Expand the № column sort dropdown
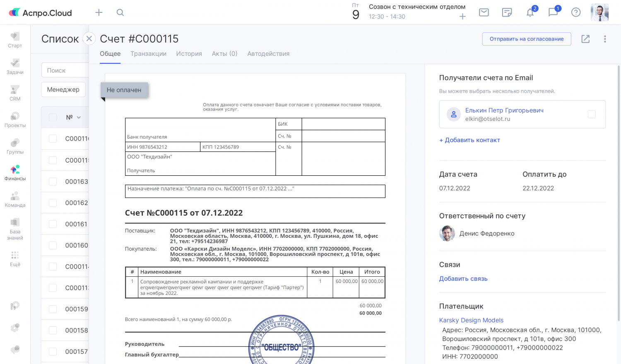621x364 pixels. (79, 117)
